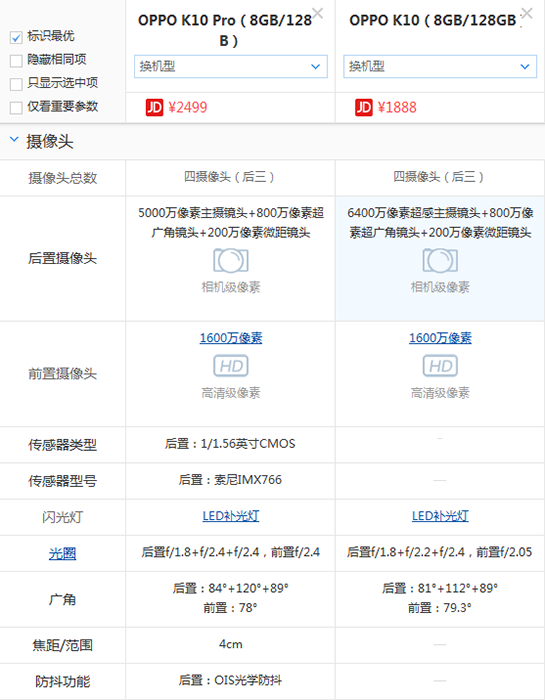Click the JD icon beside ¥1888

point(364,108)
